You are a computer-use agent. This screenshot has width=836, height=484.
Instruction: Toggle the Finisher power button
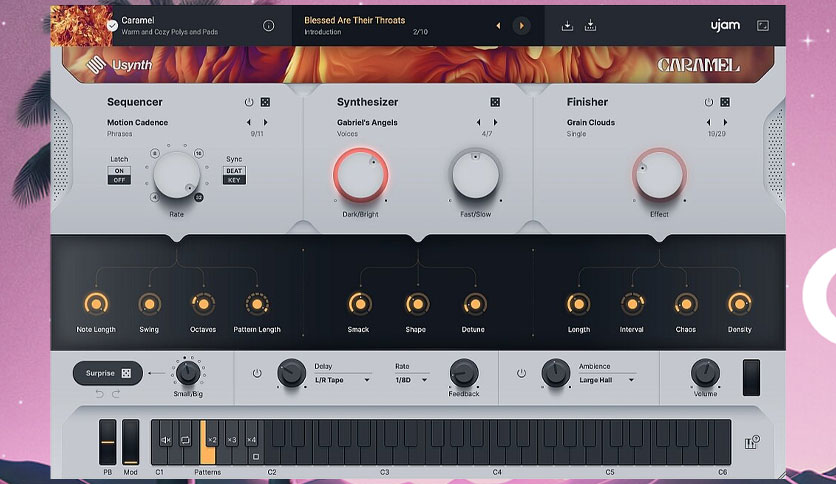709,102
